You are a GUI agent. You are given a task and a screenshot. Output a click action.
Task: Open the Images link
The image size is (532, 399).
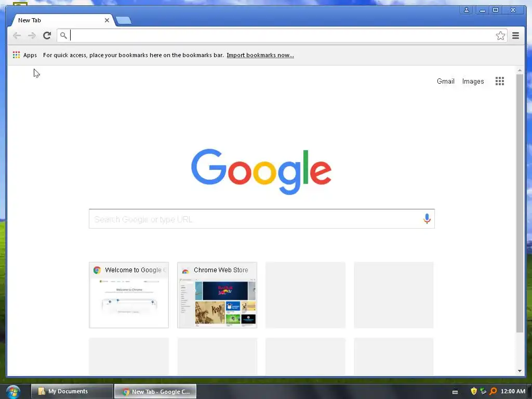click(x=473, y=82)
